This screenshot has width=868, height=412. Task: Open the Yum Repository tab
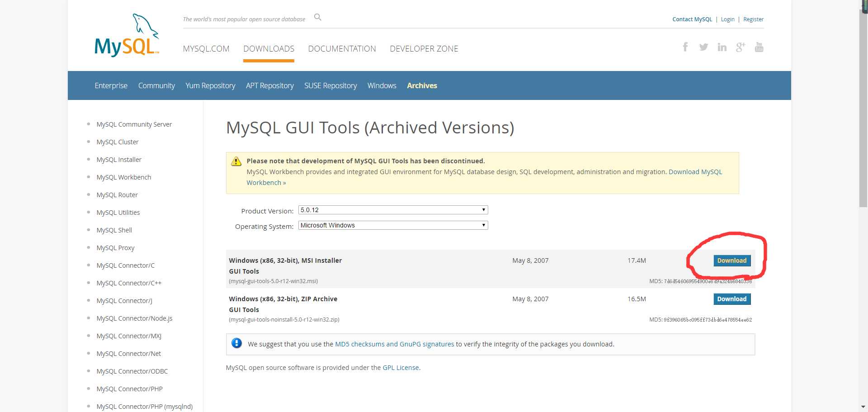coord(210,85)
